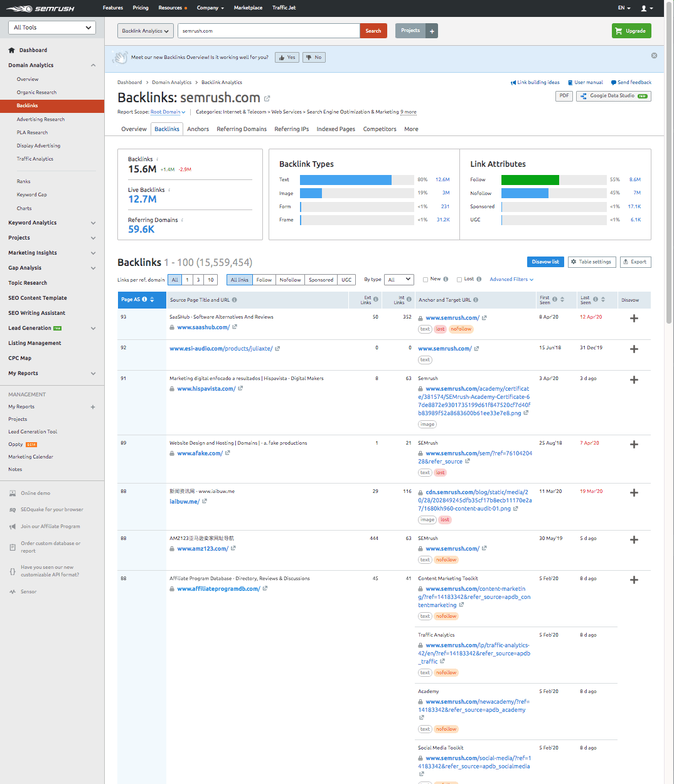
Task: Expand Advanced Filters
Action: pyautogui.click(x=511, y=279)
